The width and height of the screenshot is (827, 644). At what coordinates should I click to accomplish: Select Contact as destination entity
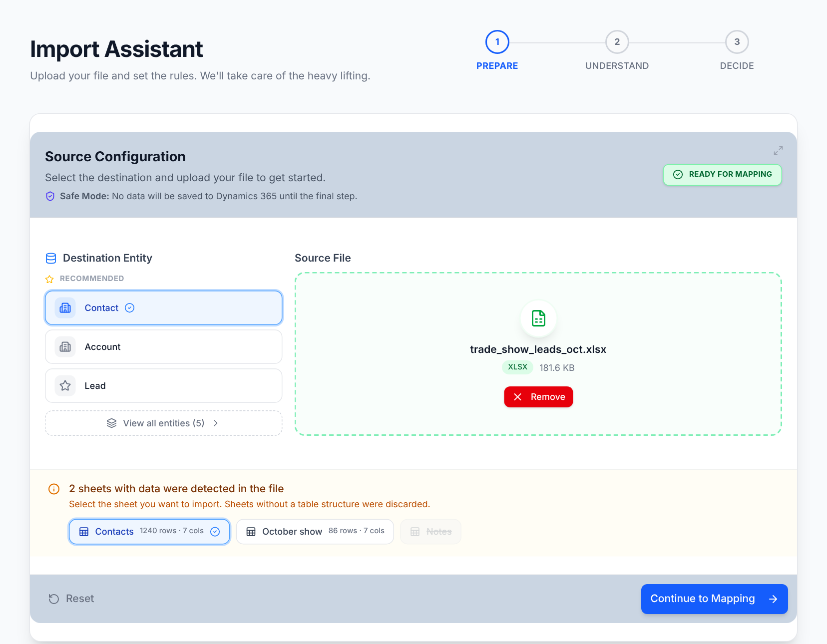(164, 308)
